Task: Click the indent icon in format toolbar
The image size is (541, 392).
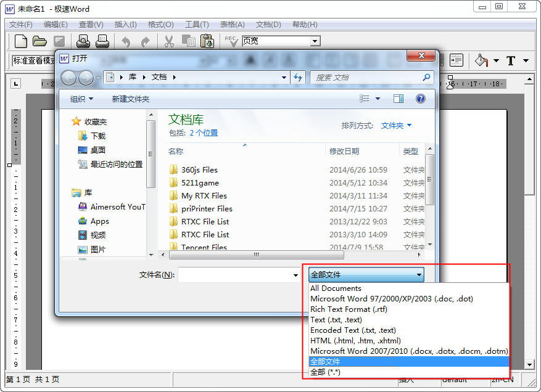Action: click(x=456, y=60)
